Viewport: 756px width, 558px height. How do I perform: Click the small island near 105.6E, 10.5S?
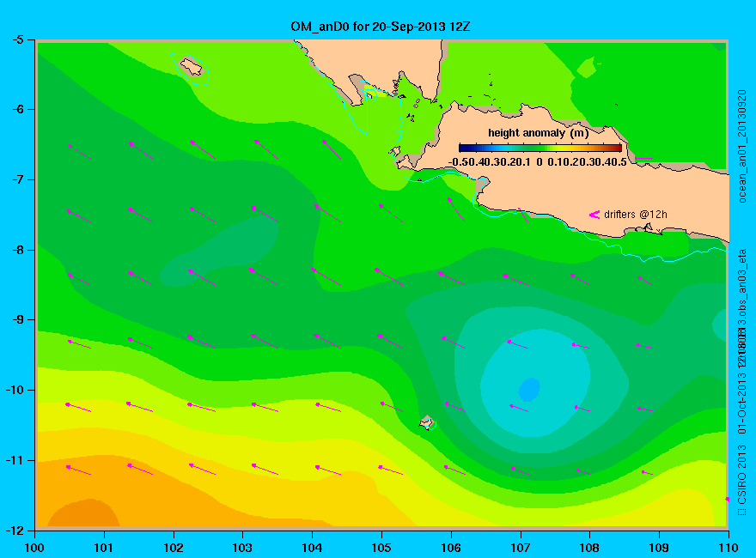[427, 423]
